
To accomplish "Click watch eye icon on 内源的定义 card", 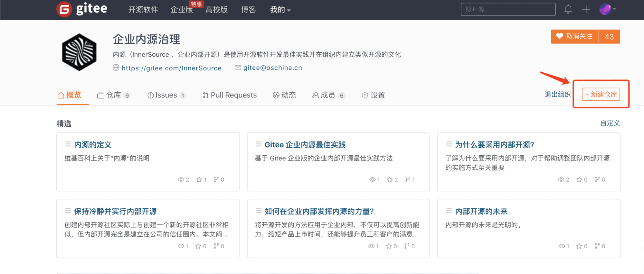I will pyautogui.click(x=181, y=179).
